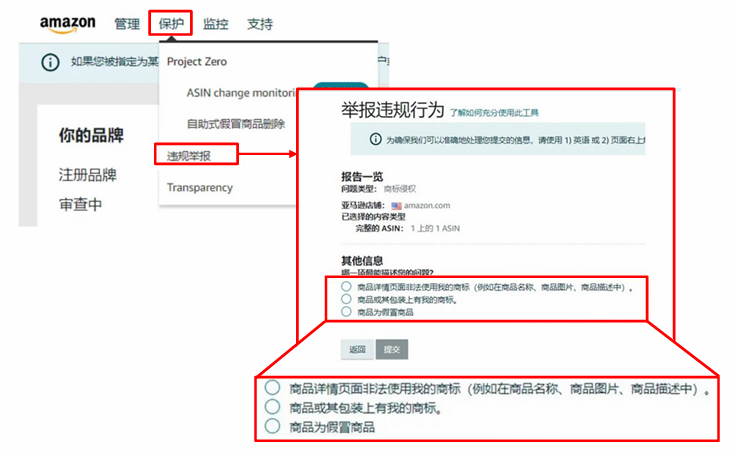Open the 管理 menu
The height and width of the screenshot is (453, 733).
point(127,24)
